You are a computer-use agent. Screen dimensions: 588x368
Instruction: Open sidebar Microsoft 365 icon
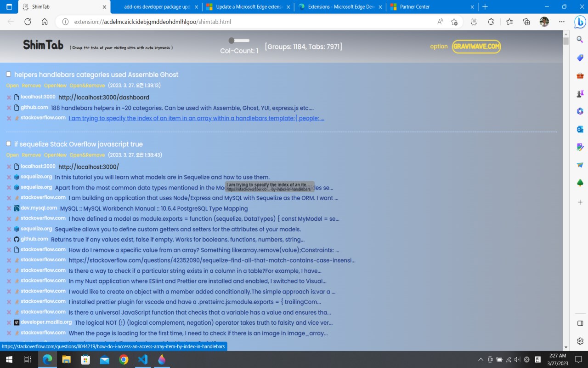580,111
